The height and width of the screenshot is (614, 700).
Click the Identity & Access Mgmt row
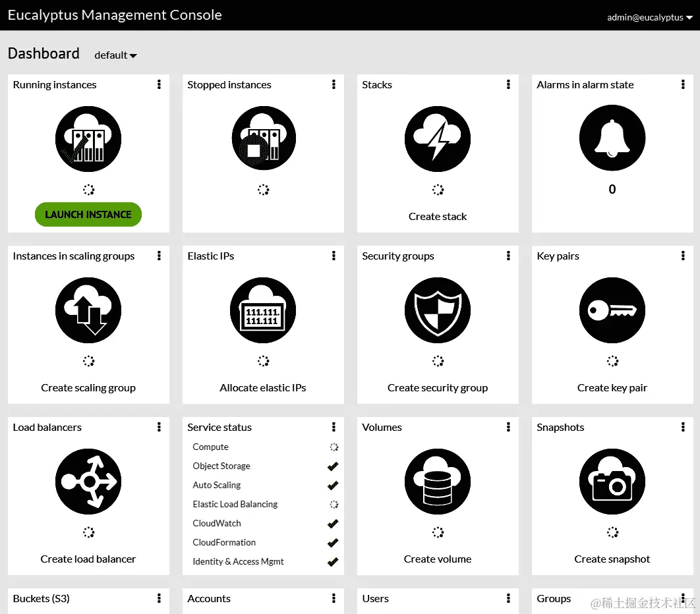click(263, 562)
